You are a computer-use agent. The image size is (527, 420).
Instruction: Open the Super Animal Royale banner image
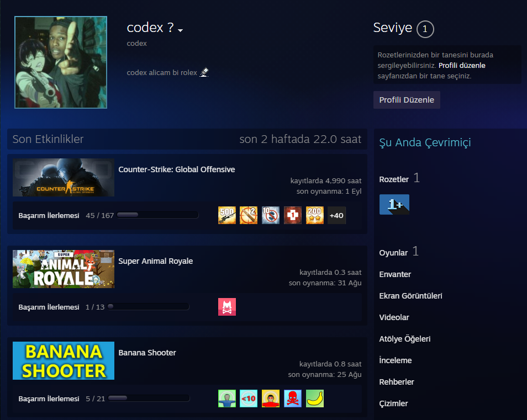pyautogui.click(x=64, y=269)
